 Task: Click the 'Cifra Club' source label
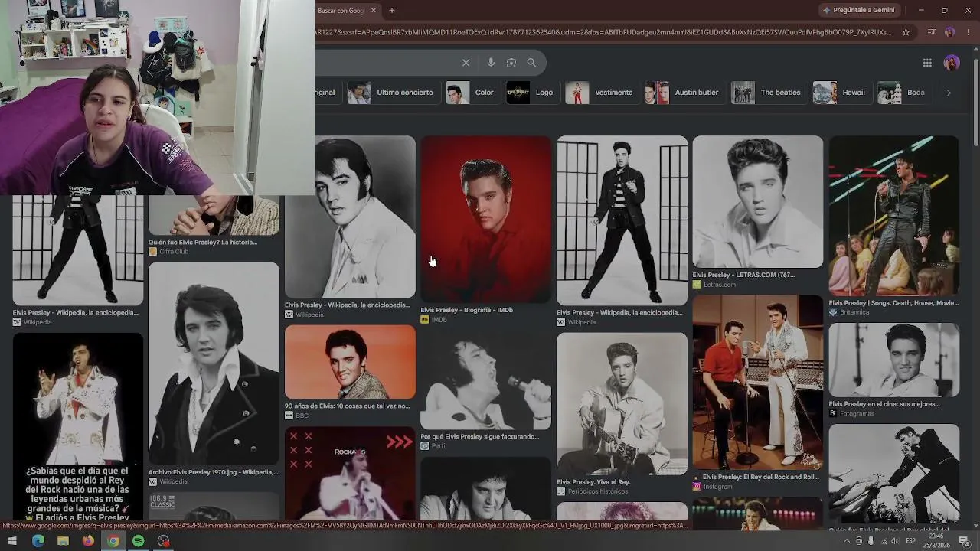(174, 252)
